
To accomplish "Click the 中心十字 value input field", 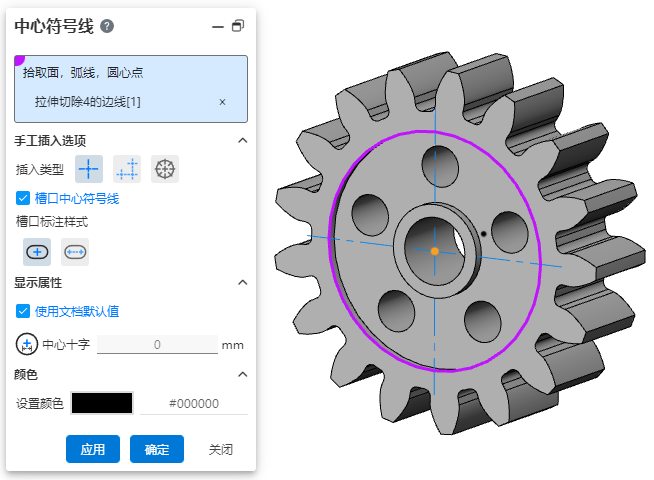I will [x=157, y=345].
